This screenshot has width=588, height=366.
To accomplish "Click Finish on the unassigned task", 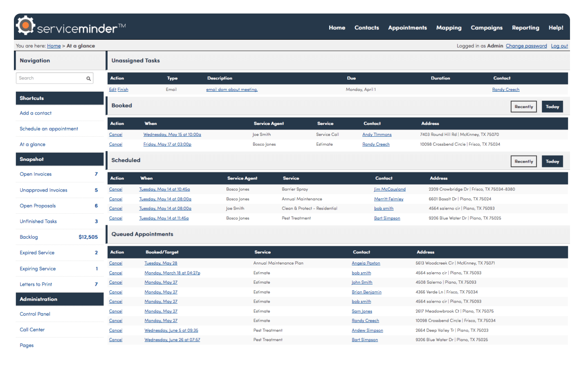I will pos(123,90).
